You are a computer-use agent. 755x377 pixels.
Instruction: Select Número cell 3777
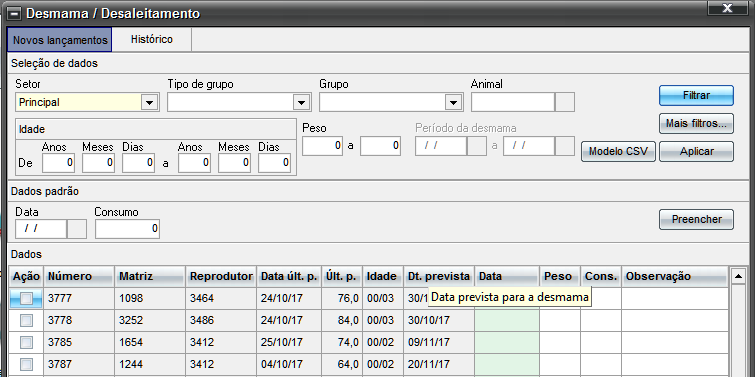click(x=79, y=299)
